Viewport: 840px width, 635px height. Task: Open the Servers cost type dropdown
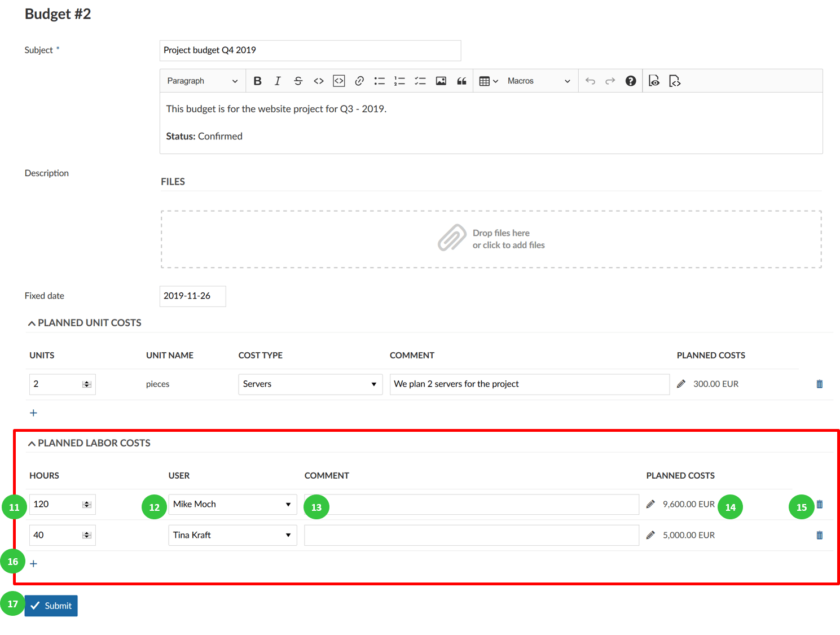coord(310,384)
